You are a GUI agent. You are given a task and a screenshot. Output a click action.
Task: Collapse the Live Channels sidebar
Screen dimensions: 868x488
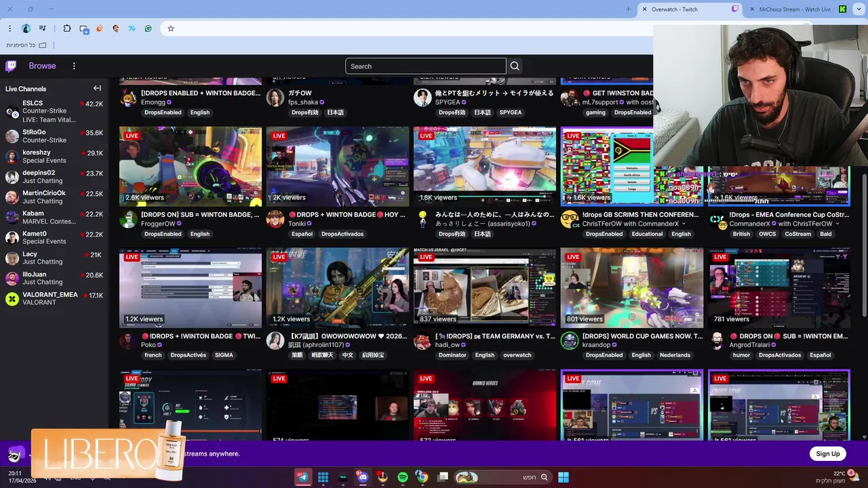pos(97,88)
